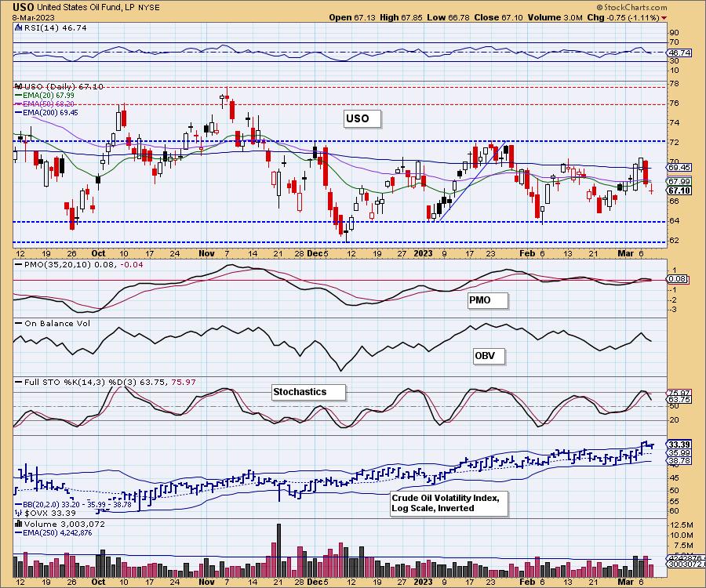706x588 pixels.
Task: Click the 12.5M label on volume axis
Action: point(681,525)
